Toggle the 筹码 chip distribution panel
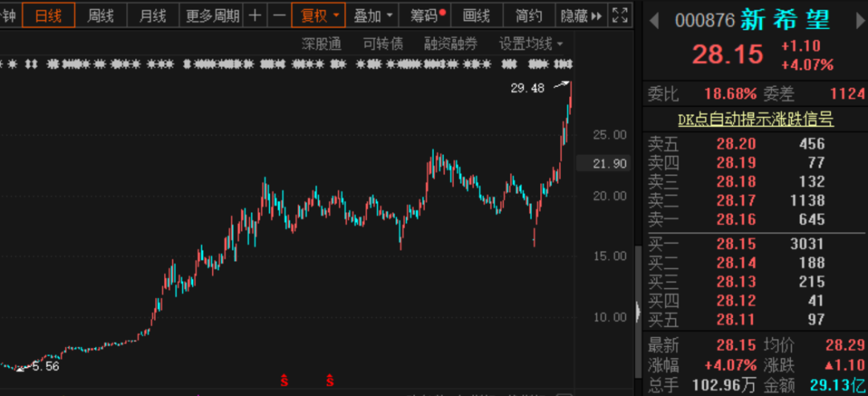Viewport: 868px width, 396px height. (x=427, y=15)
